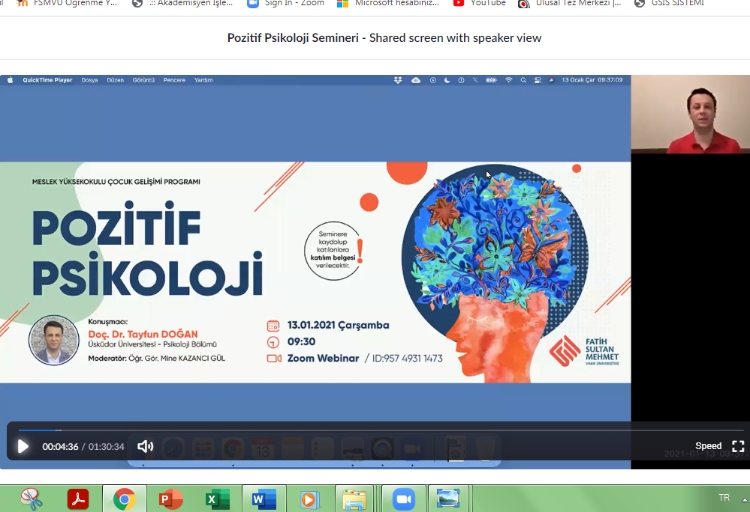Mute the video volume

click(145, 446)
